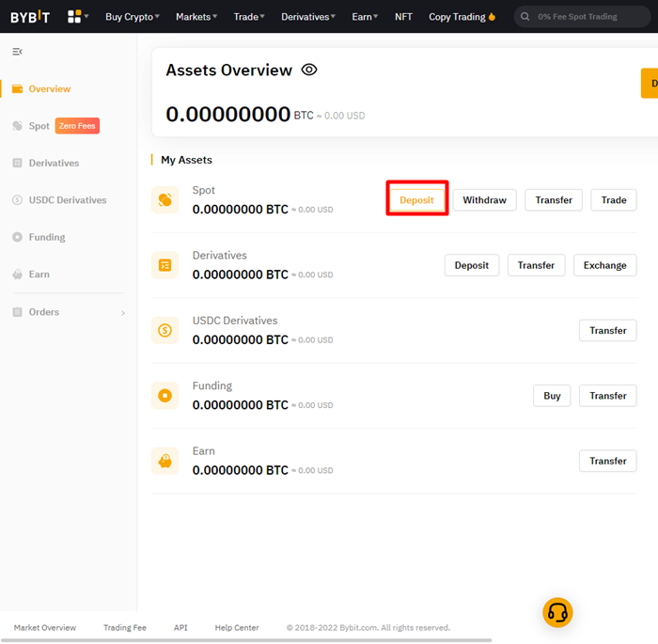Click the Spot Withdraw button
This screenshot has height=644, width=658.
pos(485,200)
